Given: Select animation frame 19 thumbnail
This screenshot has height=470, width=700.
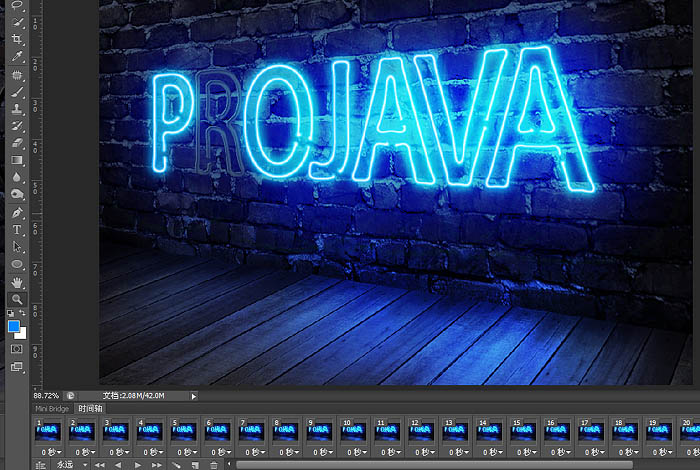Looking at the screenshot, I should point(658,432).
